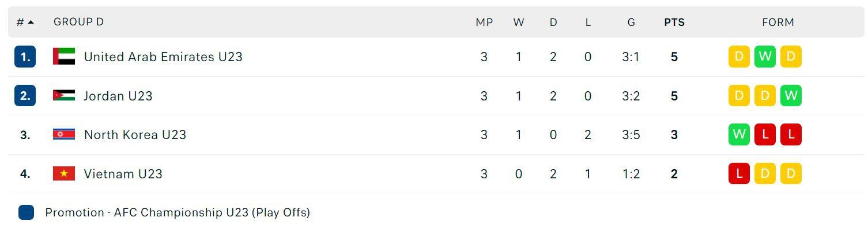Click North Korea's green W form badge
868x247 pixels.
coord(739,134)
